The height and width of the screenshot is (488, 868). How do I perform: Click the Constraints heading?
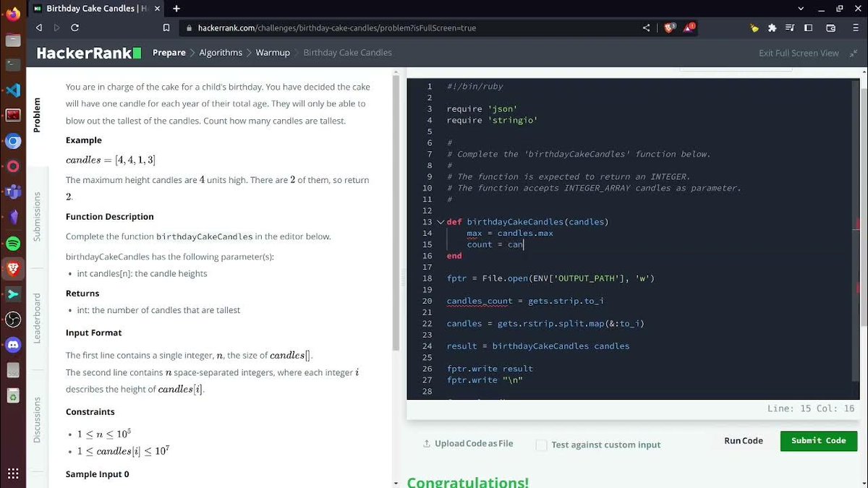[90, 412]
